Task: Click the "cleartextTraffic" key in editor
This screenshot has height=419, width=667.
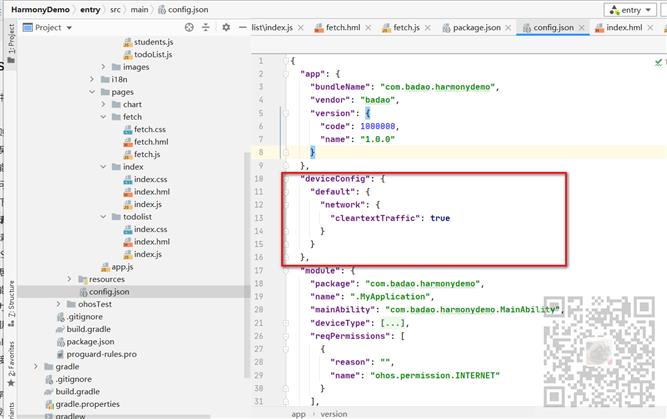Action: point(375,218)
